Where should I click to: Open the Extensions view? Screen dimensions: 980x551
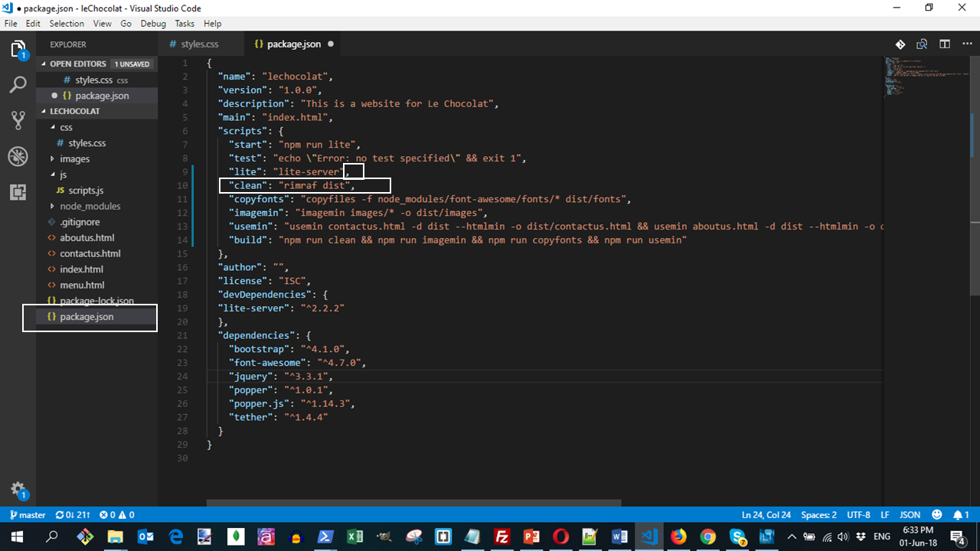click(x=18, y=192)
